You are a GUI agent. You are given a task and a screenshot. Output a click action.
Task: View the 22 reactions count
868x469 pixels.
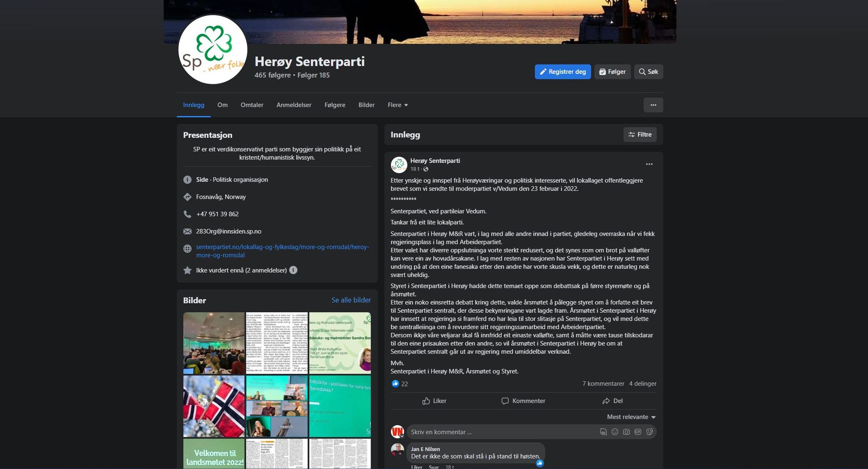(399, 383)
